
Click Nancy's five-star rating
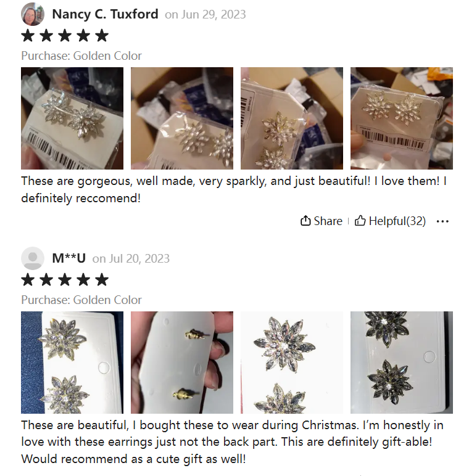tap(65, 36)
